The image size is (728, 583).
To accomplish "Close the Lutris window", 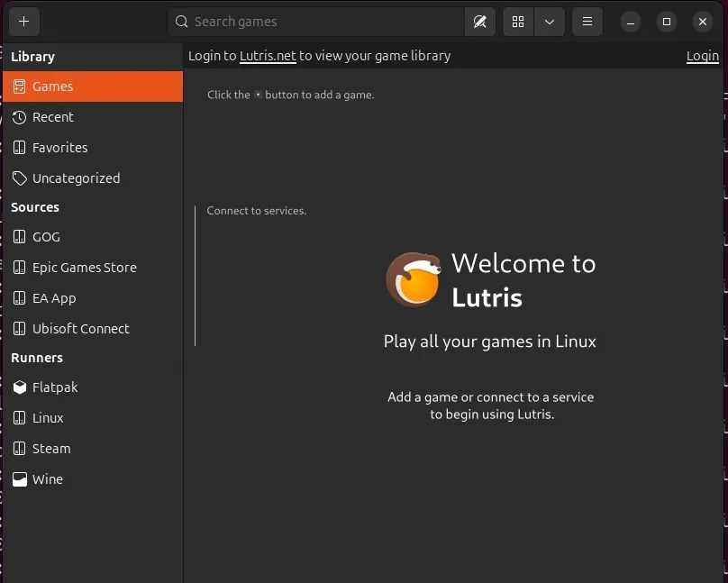I will (703, 22).
